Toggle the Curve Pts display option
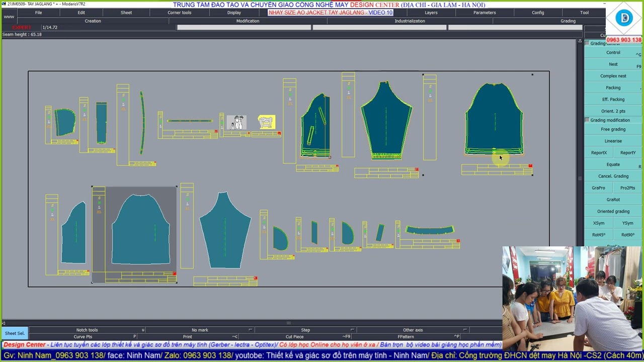This screenshot has height=362, width=644. [x=83, y=336]
